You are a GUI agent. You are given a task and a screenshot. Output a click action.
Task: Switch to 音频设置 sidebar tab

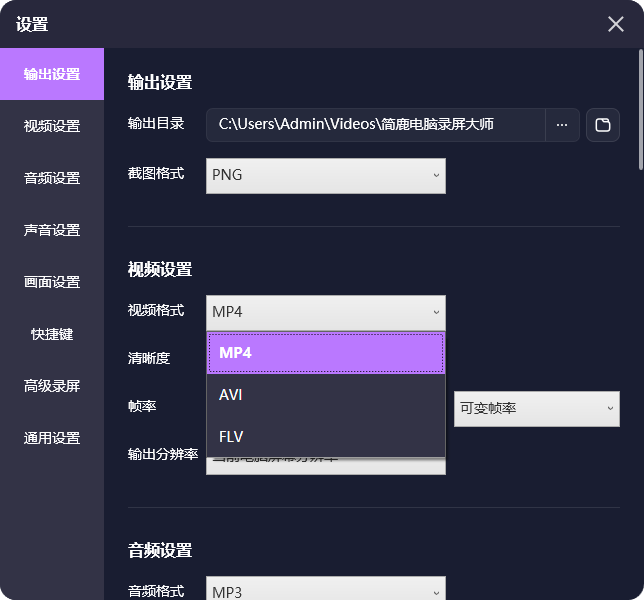click(52, 178)
